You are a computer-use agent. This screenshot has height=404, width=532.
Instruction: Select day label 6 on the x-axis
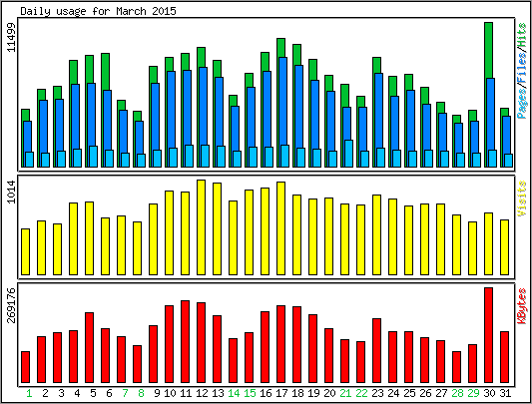click(109, 393)
